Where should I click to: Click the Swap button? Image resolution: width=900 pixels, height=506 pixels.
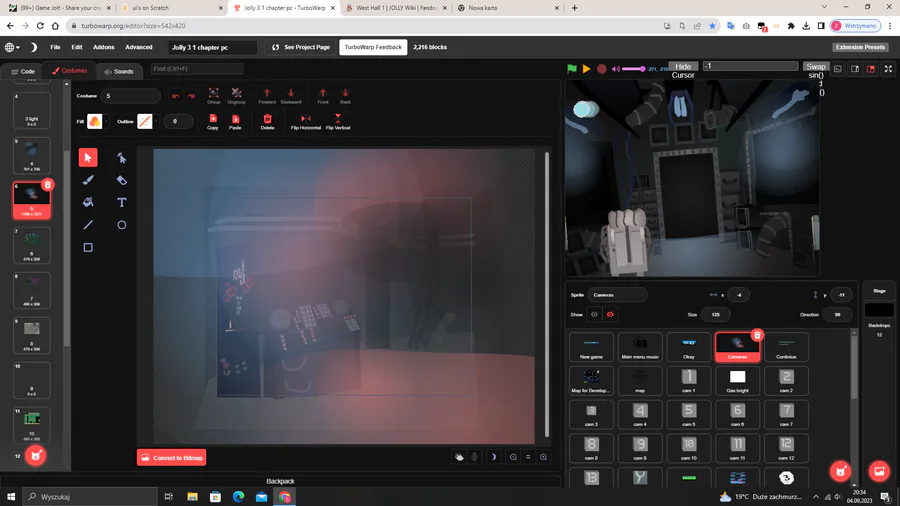(x=816, y=67)
